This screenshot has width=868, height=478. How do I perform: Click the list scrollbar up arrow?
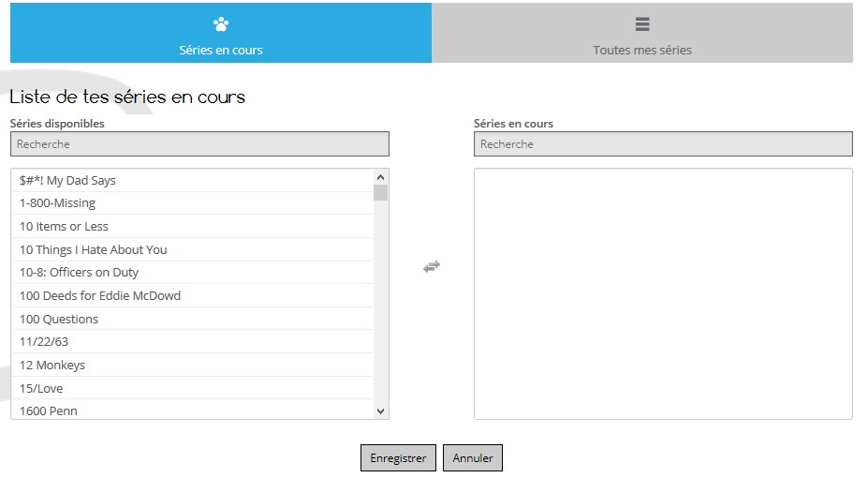click(x=380, y=177)
